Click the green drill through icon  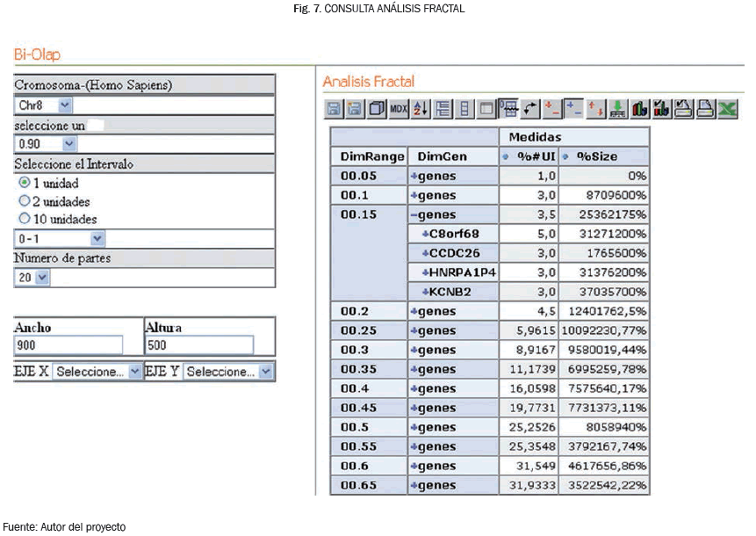[617, 109]
